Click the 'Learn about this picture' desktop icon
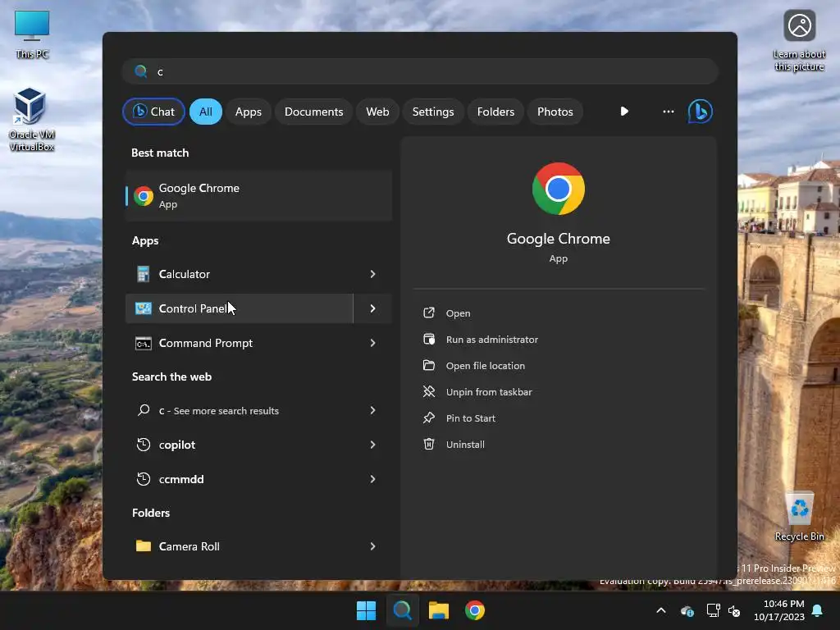Viewport: 840px width, 630px height. click(x=799, y=41)
